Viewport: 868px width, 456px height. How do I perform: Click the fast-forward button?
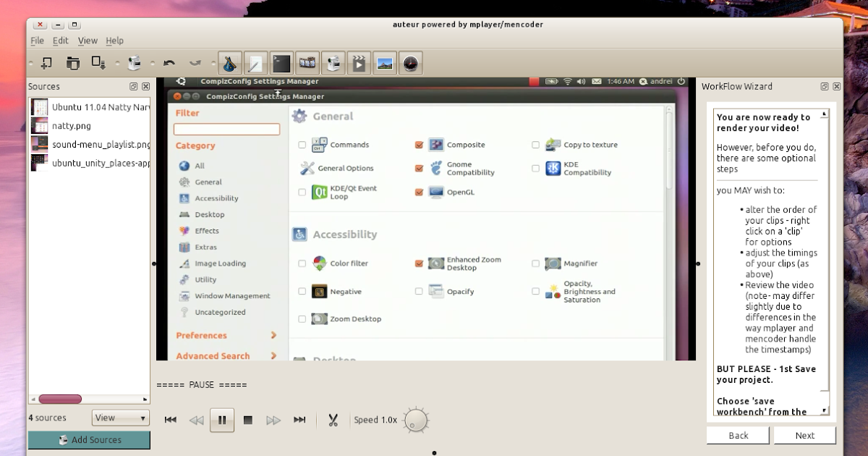click(x=273, y=420)
